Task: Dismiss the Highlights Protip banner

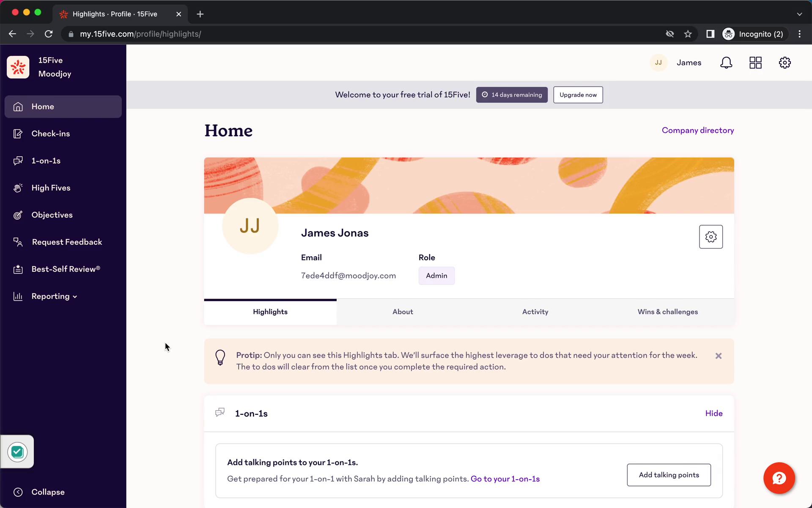Action: [719, 356]
